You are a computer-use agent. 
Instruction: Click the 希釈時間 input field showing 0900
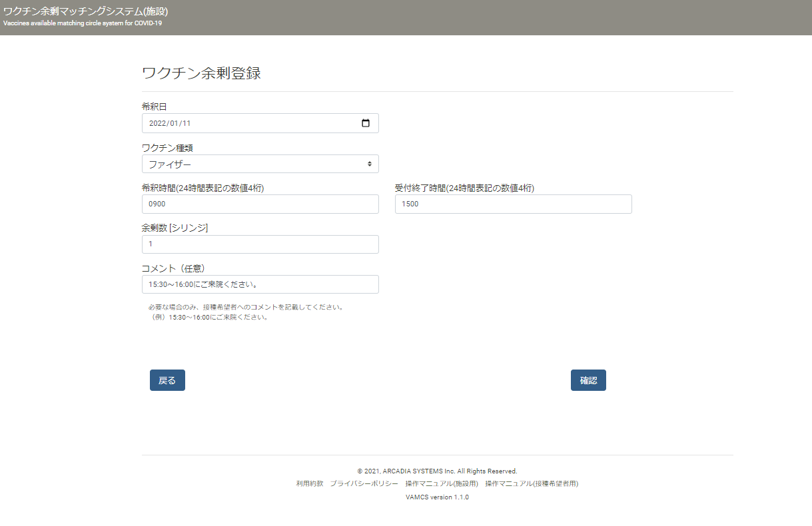pos(260,204)
